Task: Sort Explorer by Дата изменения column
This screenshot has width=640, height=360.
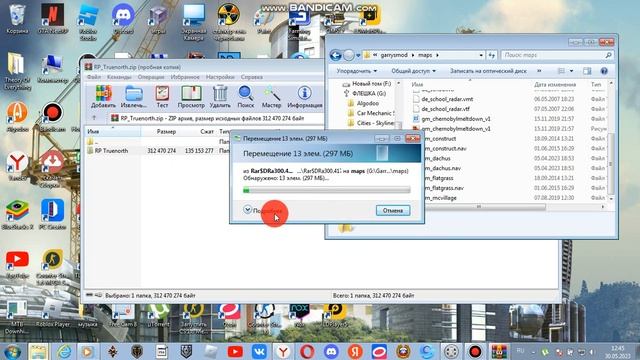Action: [555, 84]
